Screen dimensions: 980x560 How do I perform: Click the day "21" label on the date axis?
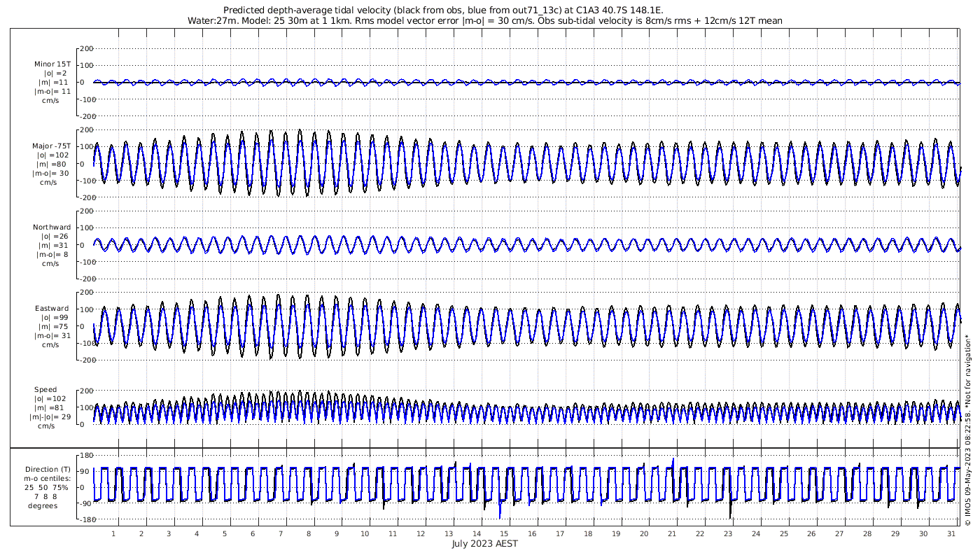tap(672, 533)
